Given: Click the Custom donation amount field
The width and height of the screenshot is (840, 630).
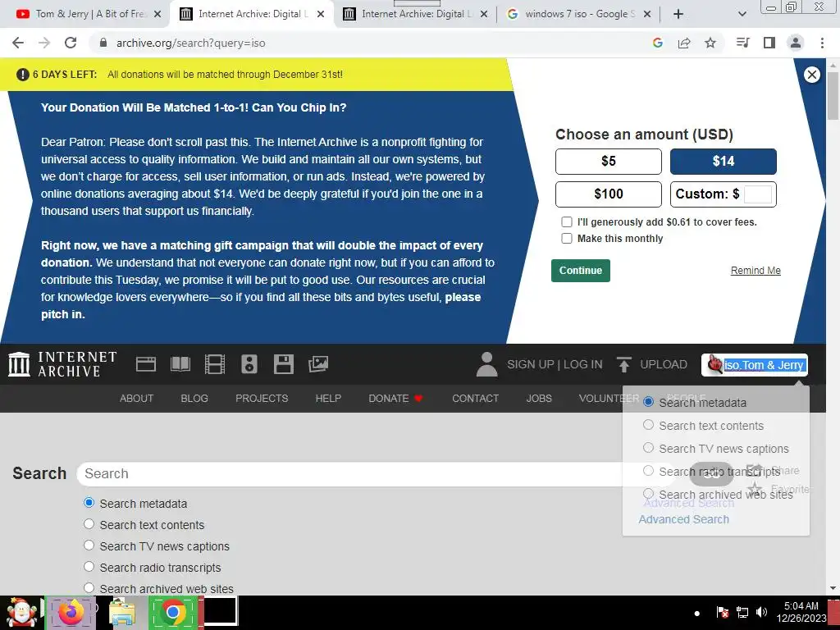Looking at the screenshot, I should 757,194.
